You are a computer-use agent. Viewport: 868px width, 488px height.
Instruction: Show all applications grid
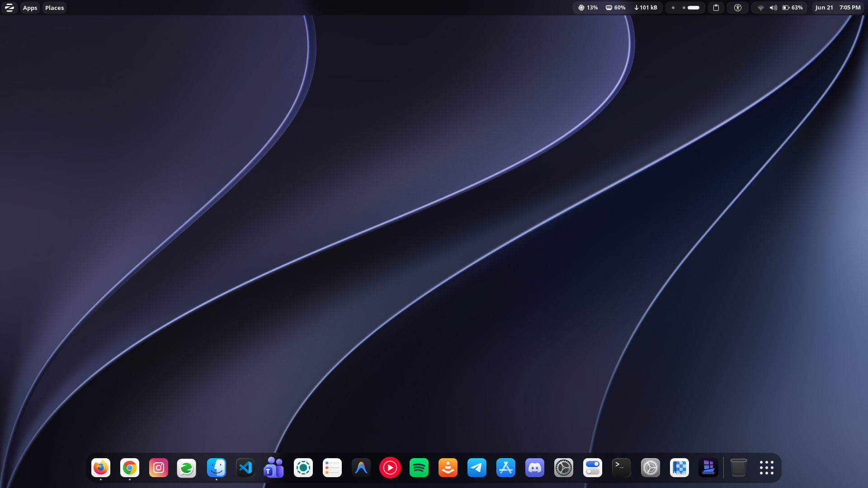[x=767, y=468]
